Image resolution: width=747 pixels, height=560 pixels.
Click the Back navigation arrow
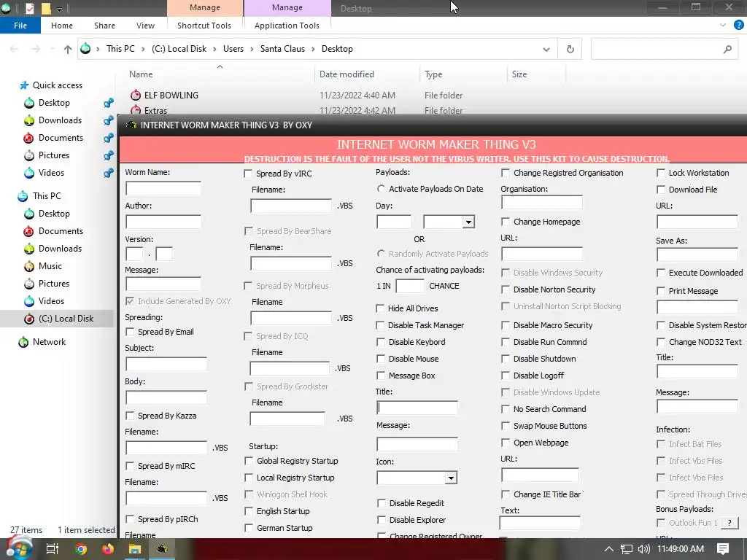click(x=14, y=49)
